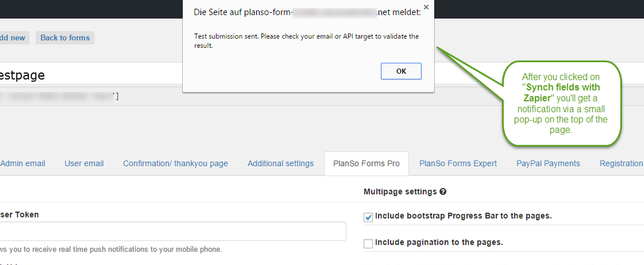Click the Multipage settings heading
644x265 pixels.
[x=400, y=191]
